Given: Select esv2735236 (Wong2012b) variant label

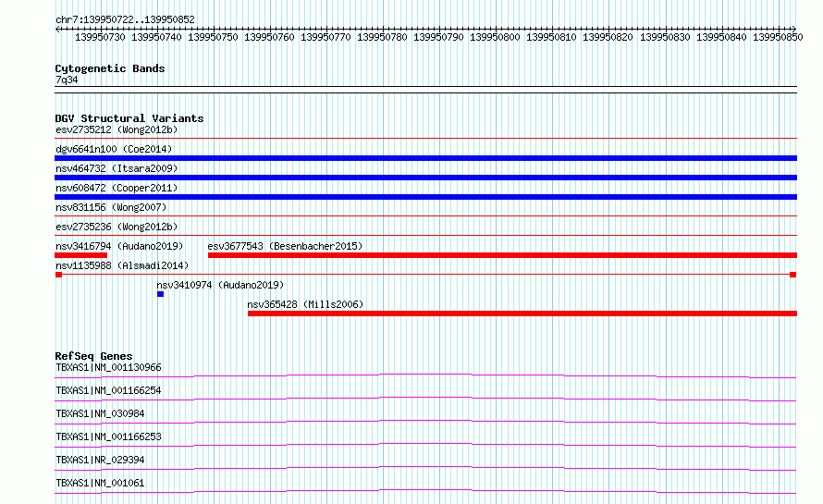Looking at the screenshot, I should (117, 227).
